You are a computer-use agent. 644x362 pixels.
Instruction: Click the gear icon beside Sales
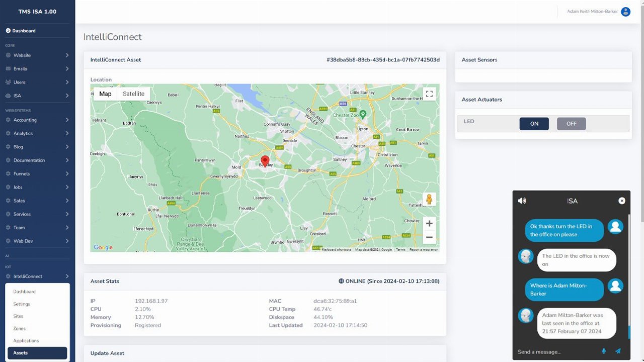pos(8,201)
